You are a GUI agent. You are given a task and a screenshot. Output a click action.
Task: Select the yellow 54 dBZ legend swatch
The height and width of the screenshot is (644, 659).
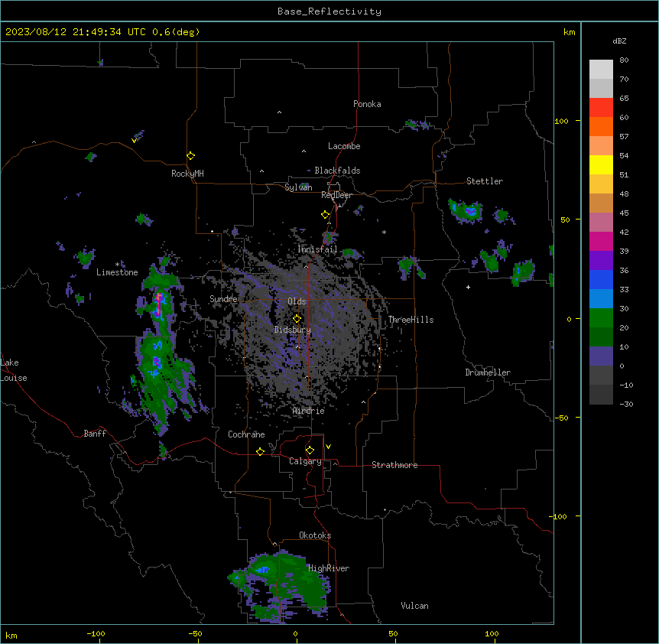click(x=601, y=164)
